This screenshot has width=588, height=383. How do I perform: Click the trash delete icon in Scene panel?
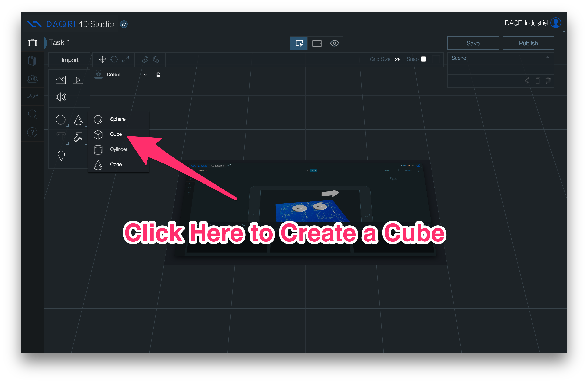point(548,81)
